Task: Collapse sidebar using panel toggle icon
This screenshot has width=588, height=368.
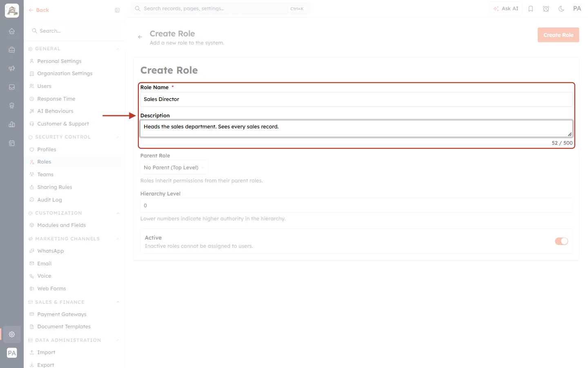Action: (117, 10)
